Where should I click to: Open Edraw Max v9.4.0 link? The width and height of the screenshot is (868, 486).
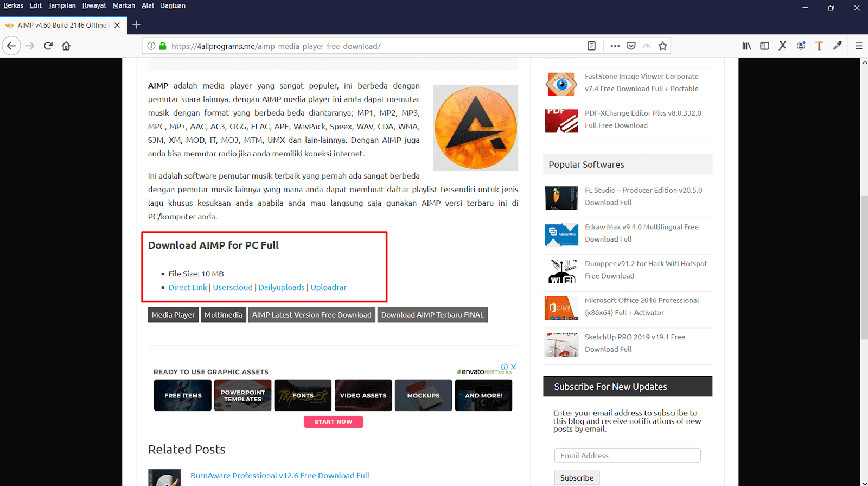(x=641, y=233)
